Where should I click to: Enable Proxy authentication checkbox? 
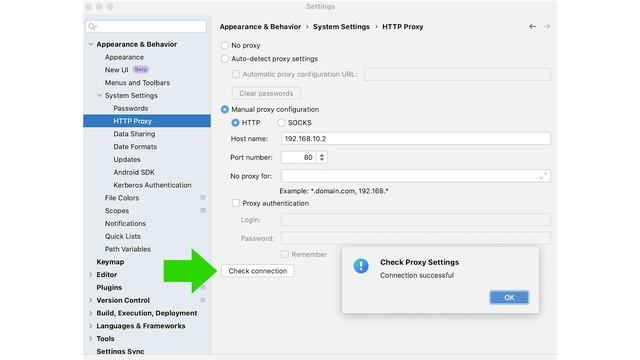pyautogui.click(x=236, y=203)
